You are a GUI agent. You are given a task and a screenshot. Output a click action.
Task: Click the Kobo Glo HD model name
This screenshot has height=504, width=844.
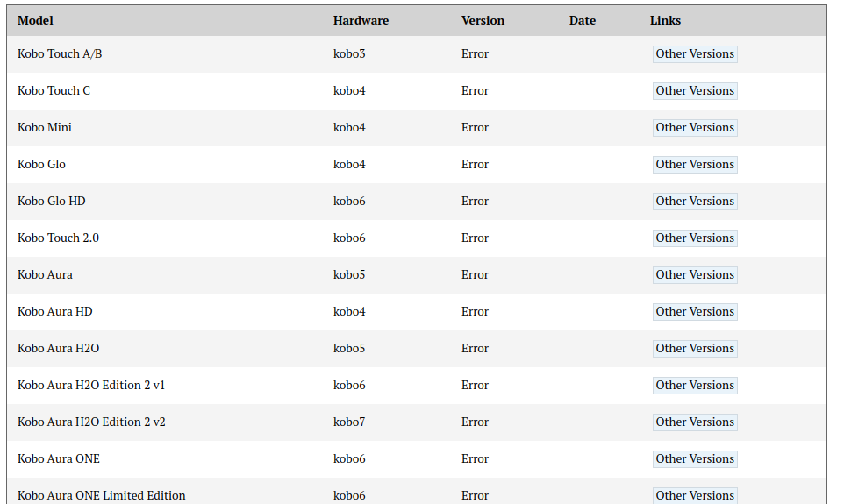tap(52, 202)
